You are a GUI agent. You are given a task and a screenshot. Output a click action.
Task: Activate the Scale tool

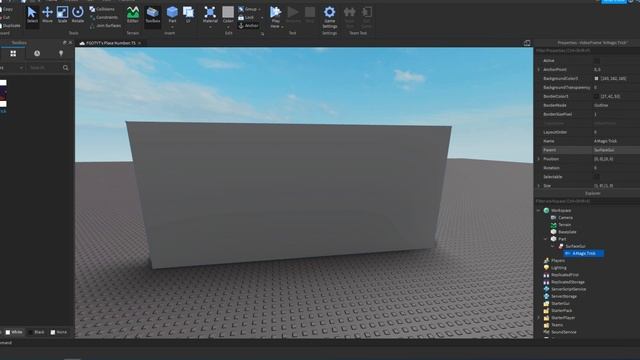pos(62,15)
